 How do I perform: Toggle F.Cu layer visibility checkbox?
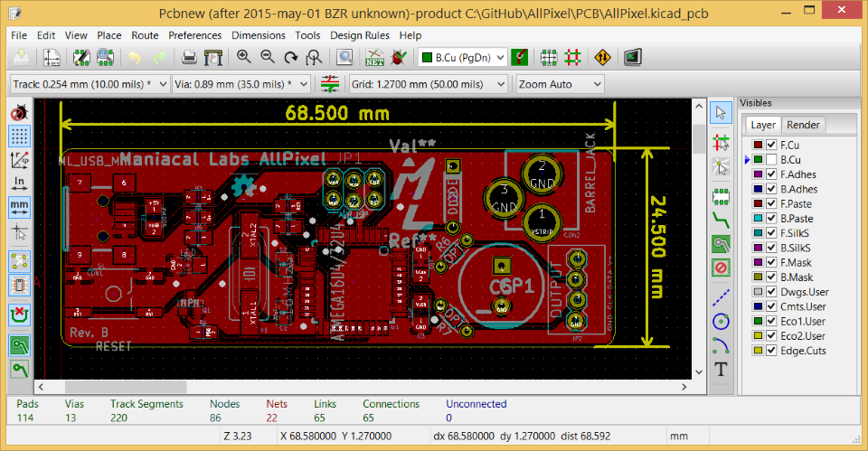click(771, 145)
